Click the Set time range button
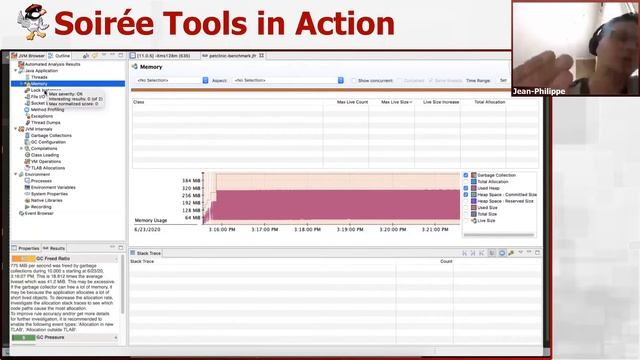Viewport: 640px width, 360px height. click(503, 80)
